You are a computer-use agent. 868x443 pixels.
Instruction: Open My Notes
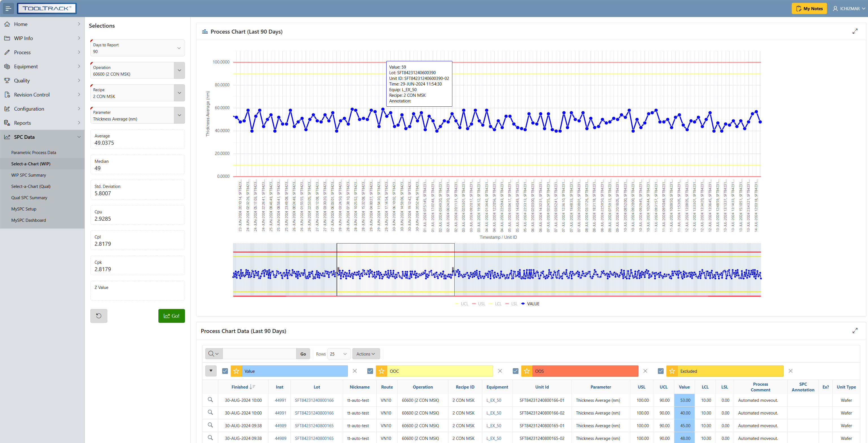coord(809,8)
